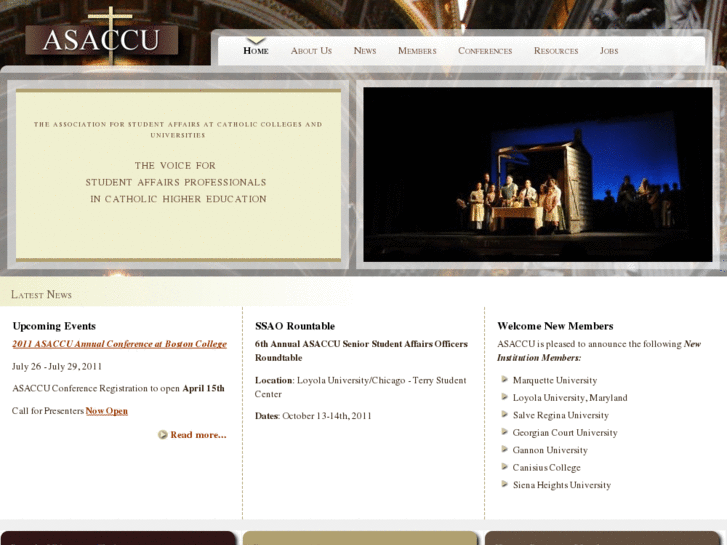
Task: Click the Now Open presenters link
Action: click(x=107, y=411)
